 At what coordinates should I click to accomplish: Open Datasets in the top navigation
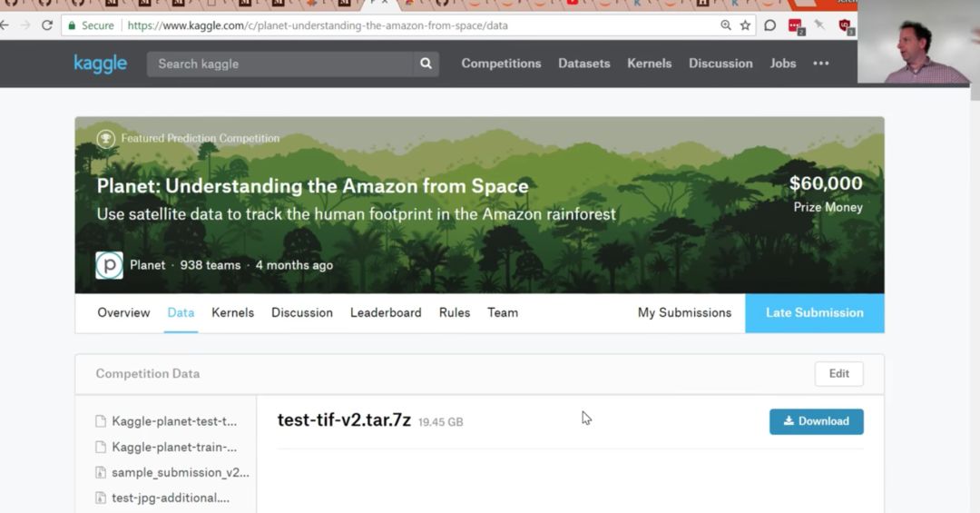click(583, 64)
